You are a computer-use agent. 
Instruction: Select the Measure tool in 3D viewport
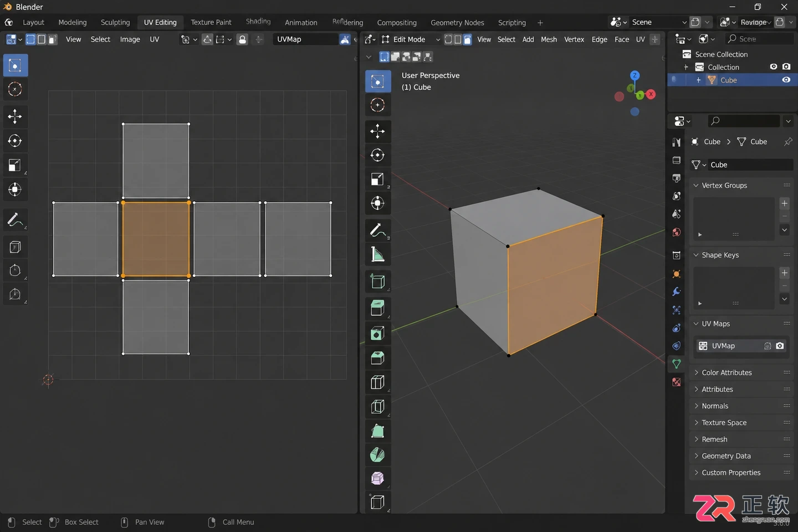click(377, 254)
